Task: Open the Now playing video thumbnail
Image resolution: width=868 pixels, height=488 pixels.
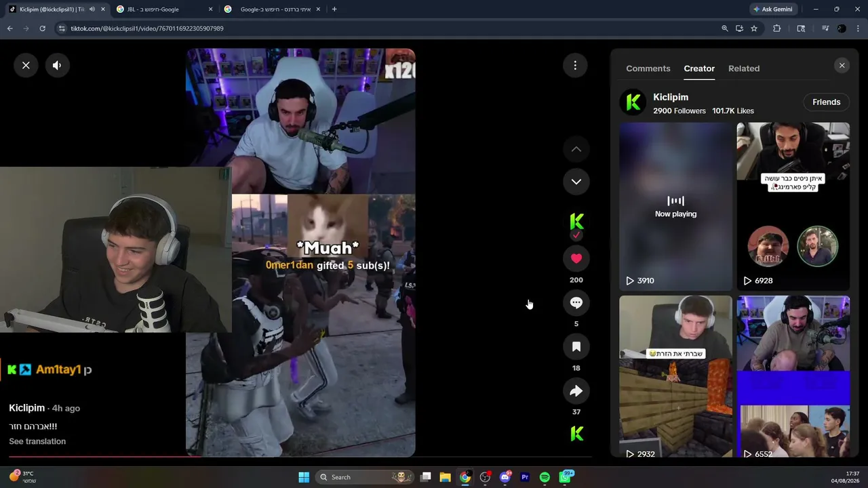Action: pyautogui.click(x=675, y=207)
